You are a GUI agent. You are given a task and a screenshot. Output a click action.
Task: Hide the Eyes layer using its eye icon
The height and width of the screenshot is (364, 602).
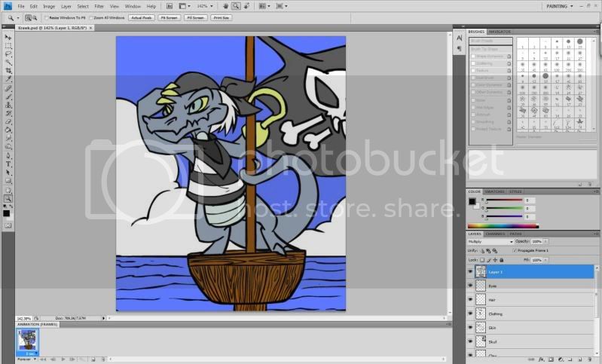point(471,286)
